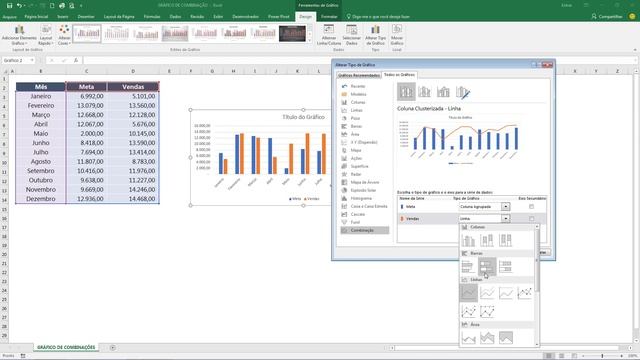Open Inserir ribbon tab

pos(62,17)
